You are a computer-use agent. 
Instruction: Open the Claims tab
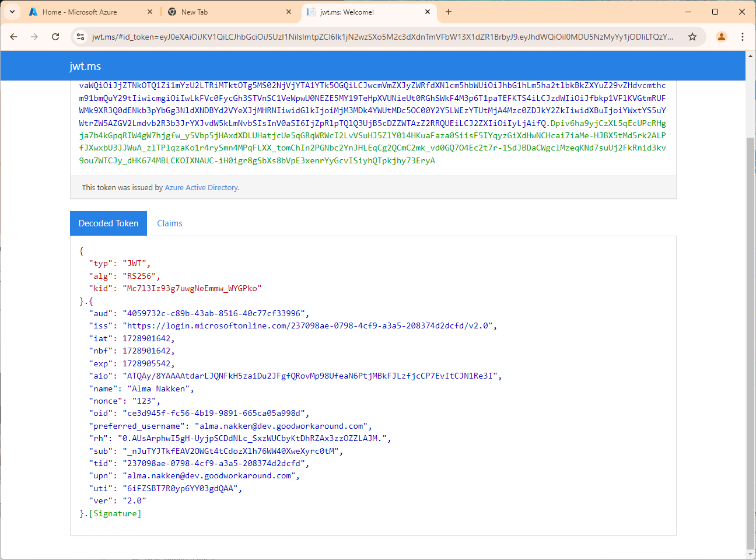(x=170, y=223)
